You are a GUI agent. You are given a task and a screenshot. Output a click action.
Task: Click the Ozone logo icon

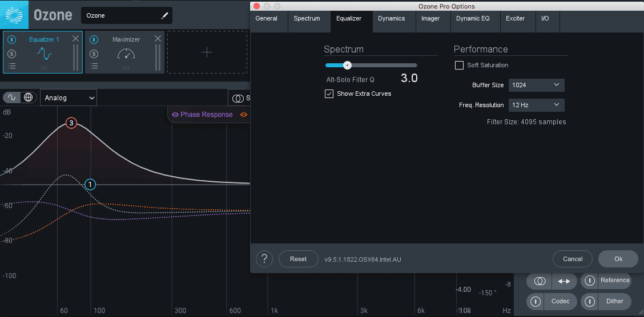tap(14, 14)
